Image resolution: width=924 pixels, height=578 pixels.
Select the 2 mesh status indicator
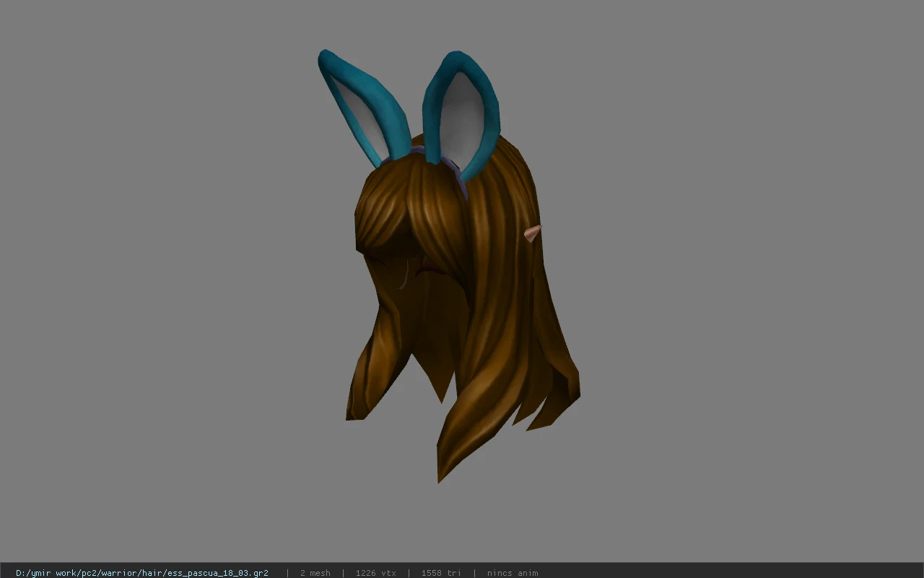[x=315, y=573]
